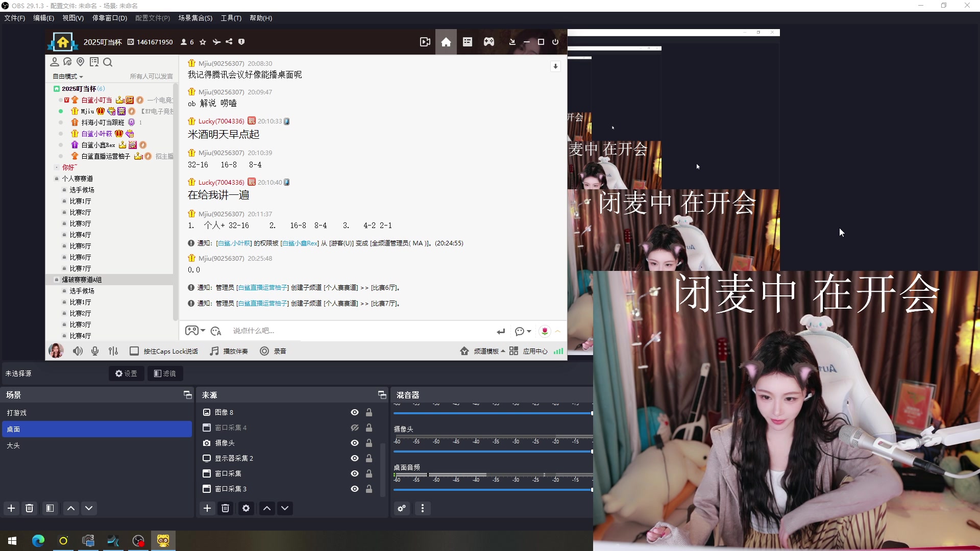Move scene up arrow
980x551 pixels.
pyautogui.click(x=71, y=508)
